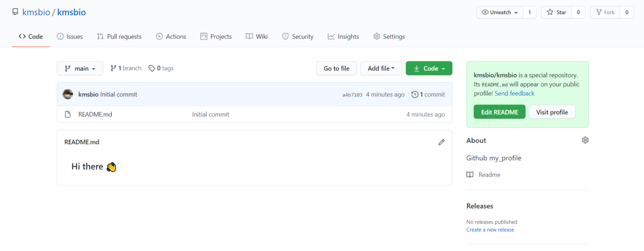This screenshot has height=251, width=644.
Task: Click the Visit profile button
Action: pos(552,112)
